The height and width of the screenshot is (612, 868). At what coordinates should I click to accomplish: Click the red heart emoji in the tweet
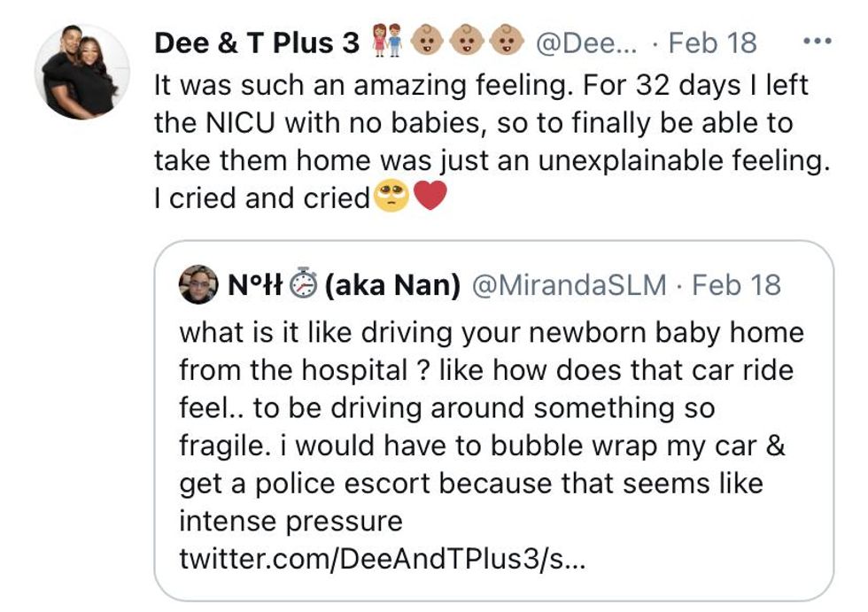[x=430, y=197]
